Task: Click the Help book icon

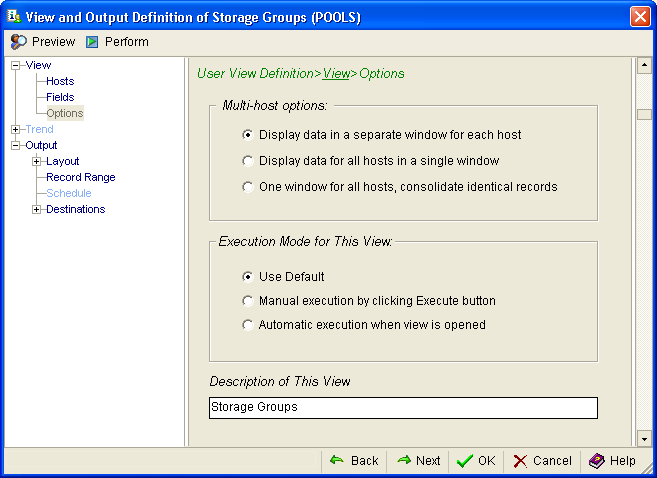Action: [x=596, y=461]
